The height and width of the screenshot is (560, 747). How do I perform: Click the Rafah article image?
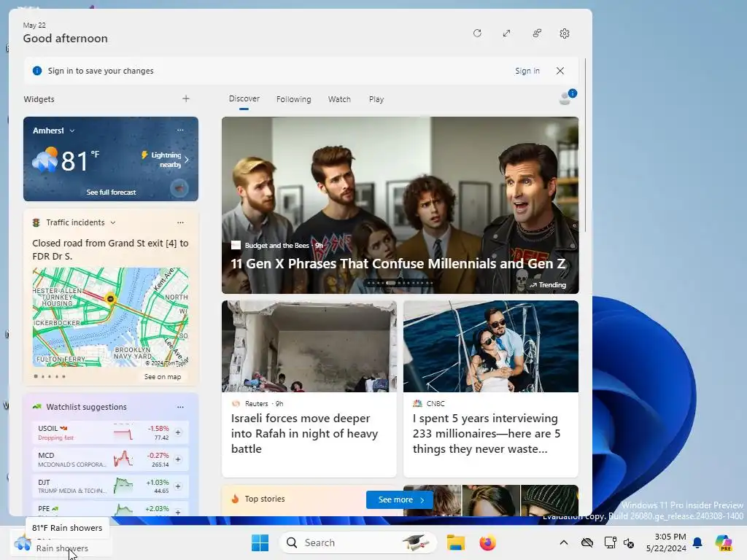(x=309, y=346)
